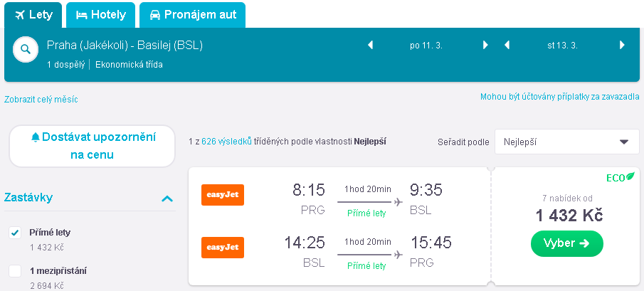This screenshot has width=644, height=291.
Task: Click the magnifier search icon button
Action: pos(26,49)
